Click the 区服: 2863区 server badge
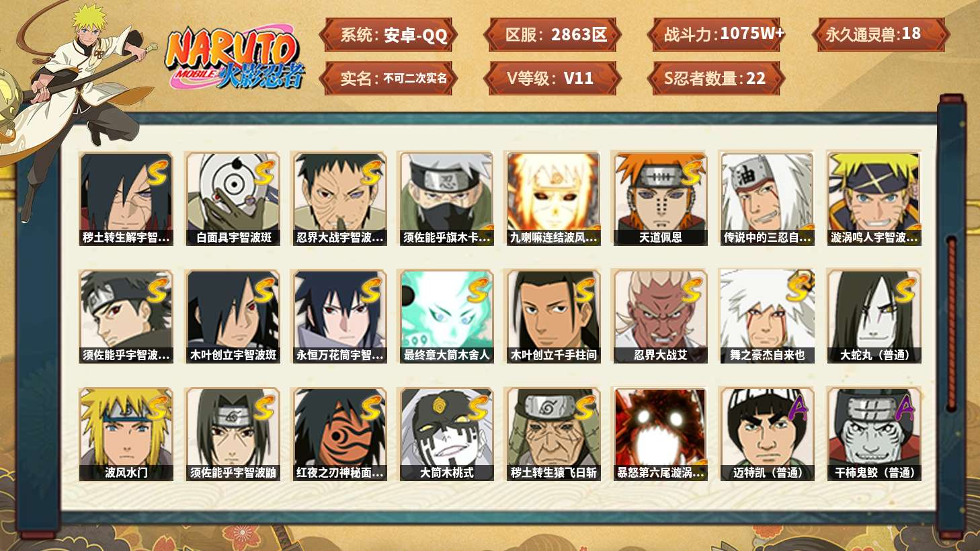This screenshot has height=551, width=980. pyautogui.click(x=552, y=35)
